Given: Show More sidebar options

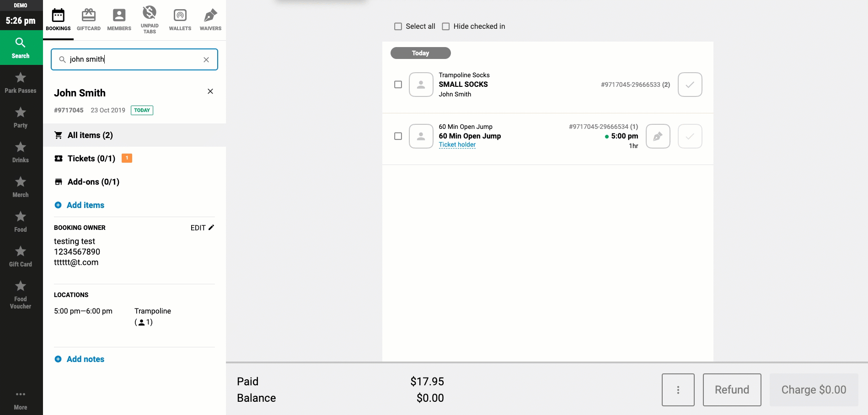Looking at the screenshot, I should [21, 400].
